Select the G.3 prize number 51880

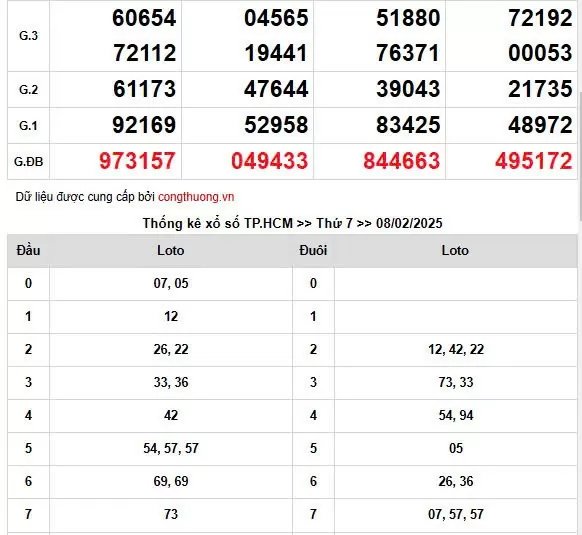[x=408, y=18]
